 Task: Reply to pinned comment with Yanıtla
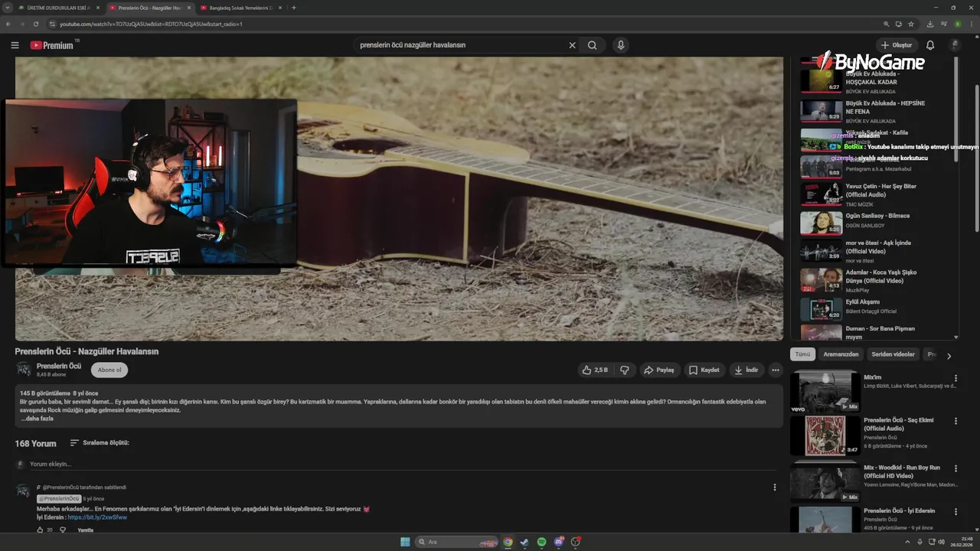(85, 530)
